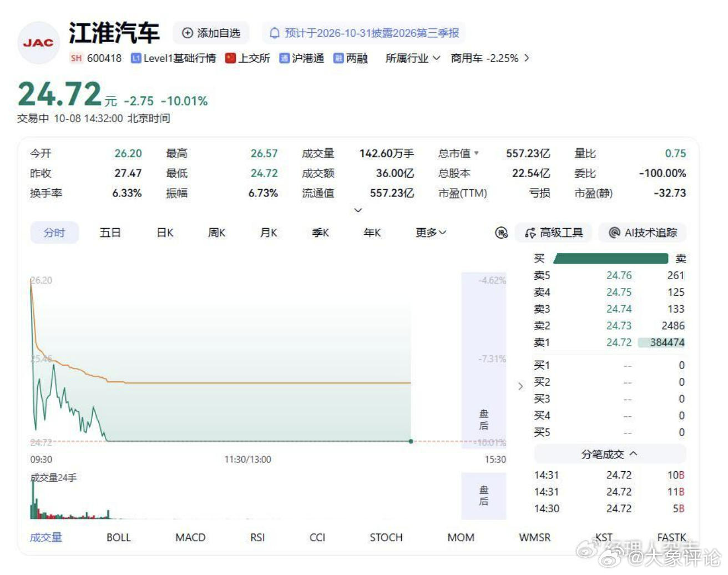
Task: Click the JAC company logo
Action: click(38, 43)
